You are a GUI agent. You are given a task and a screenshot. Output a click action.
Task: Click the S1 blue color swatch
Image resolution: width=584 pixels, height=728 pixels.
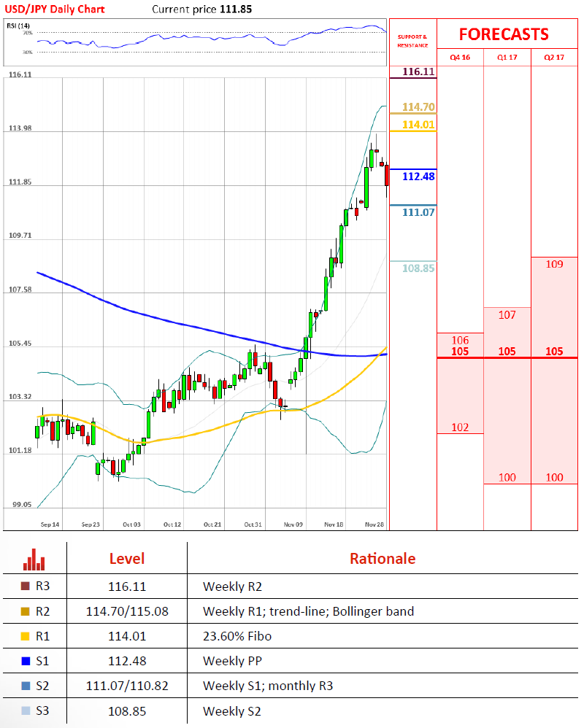[x=26, y=661]
